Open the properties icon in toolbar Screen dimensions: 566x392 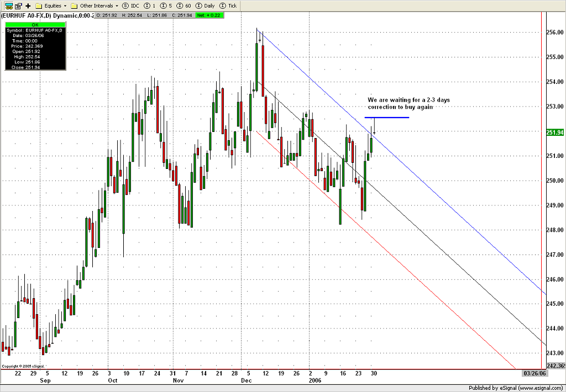click(17, 6)
